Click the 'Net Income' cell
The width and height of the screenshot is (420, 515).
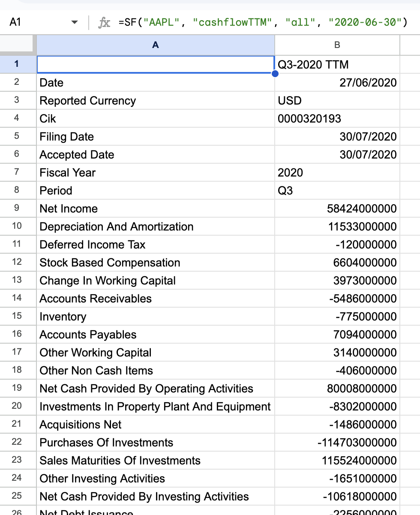(x=156, y=208)
